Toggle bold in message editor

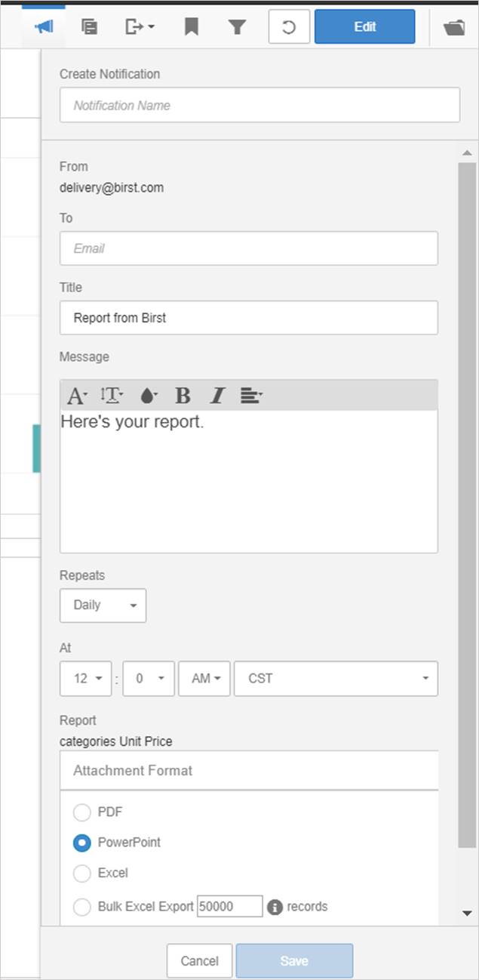(183, 395)
